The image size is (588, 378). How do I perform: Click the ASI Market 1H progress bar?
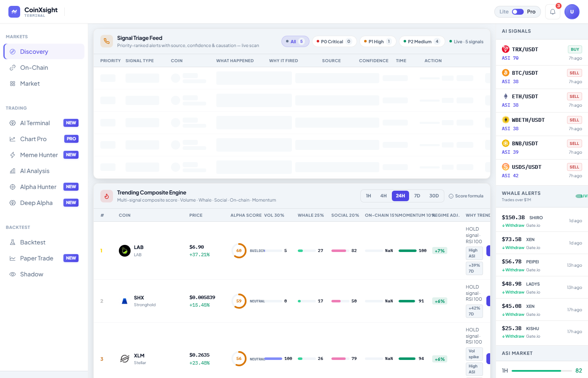(541, 371)
